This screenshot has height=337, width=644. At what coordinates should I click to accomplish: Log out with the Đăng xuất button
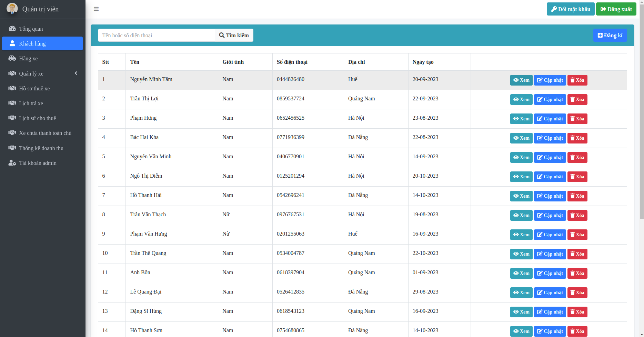616,9
